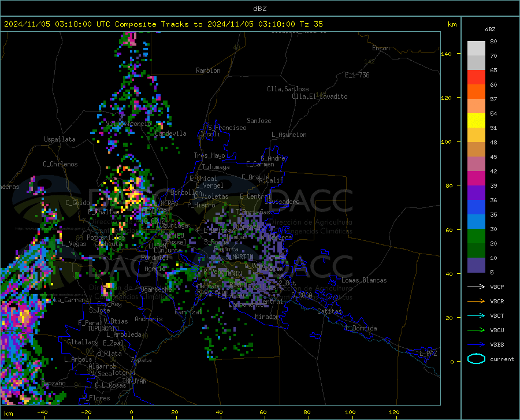Select the red 60-65 dBZ color swatch
The width and height of the screenshot is (520, 420).
click(476, 77)
